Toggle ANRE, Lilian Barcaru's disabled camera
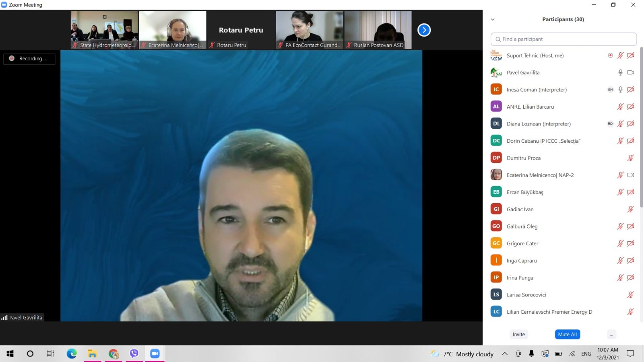Screen dimensions: 644x362 (x=630, y=107)
